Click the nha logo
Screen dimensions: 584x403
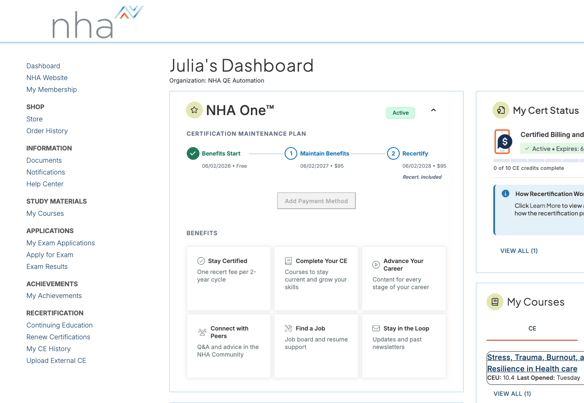[97, 22]
